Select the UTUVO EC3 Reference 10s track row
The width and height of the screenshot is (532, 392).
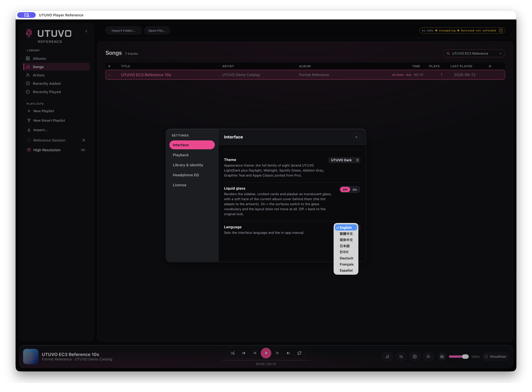pos(305,75)
